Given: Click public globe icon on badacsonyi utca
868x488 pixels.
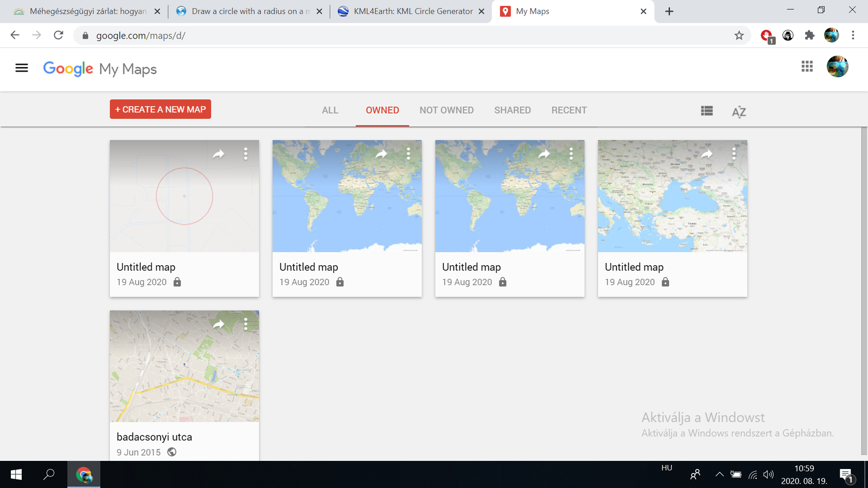Looking at the screenshot, I should (172, 452).
